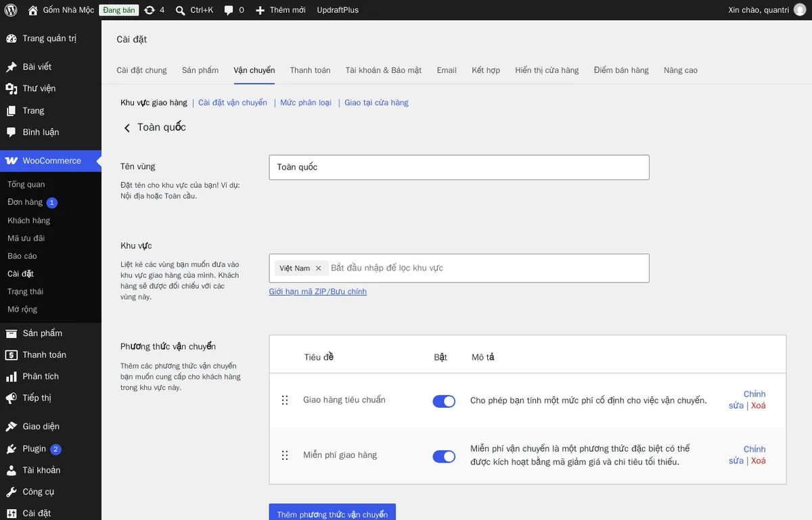Click the Plugin plug icon
This screenshot has height=520, width=812.
click(x=12, y=449)
